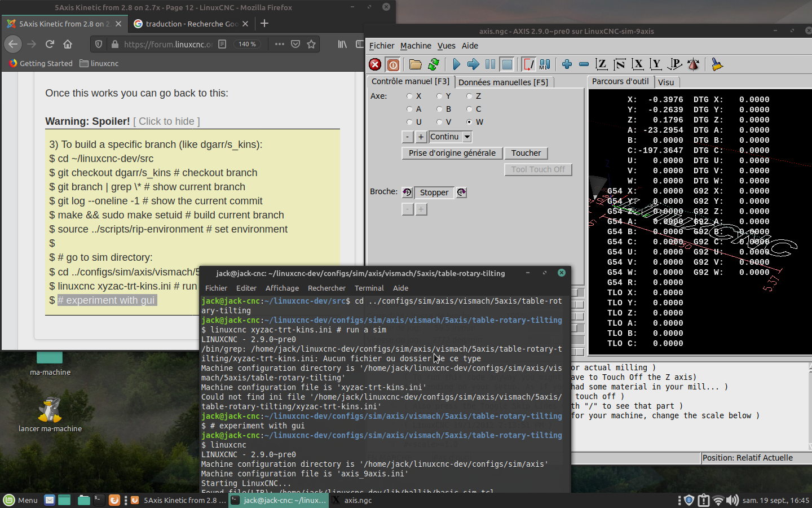This screenshot has width=812, height=508.
Task: Toggle rotate mode cone icon
Action: [x=694, y=64]
